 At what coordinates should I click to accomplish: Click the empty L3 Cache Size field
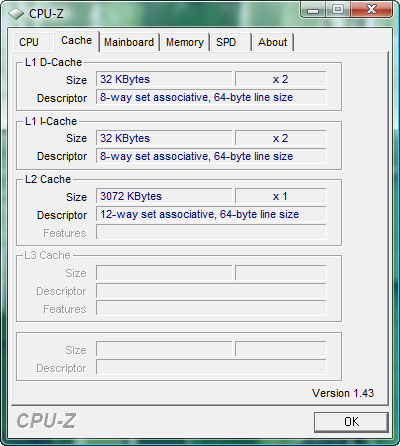(164, 273)
